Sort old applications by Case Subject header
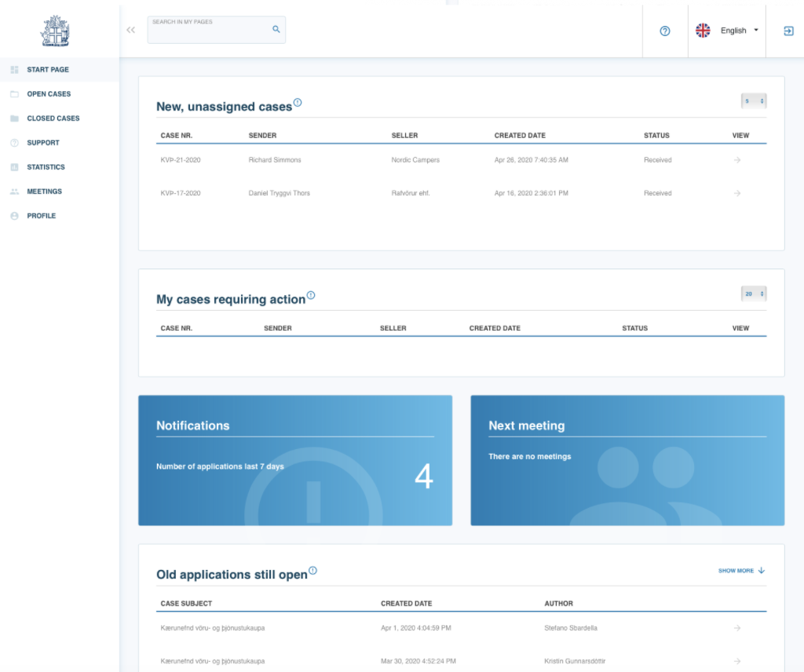The height and width of the screenshot is (672, 804). click(186, 604)
